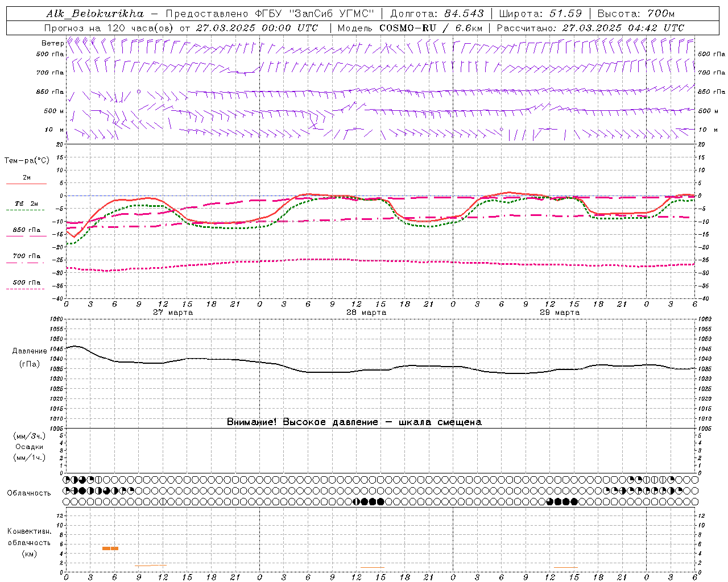This screenshot has height=582, width=728.
Task: Click the '850 гПа' entry in temperature legend
Action: 27,230
